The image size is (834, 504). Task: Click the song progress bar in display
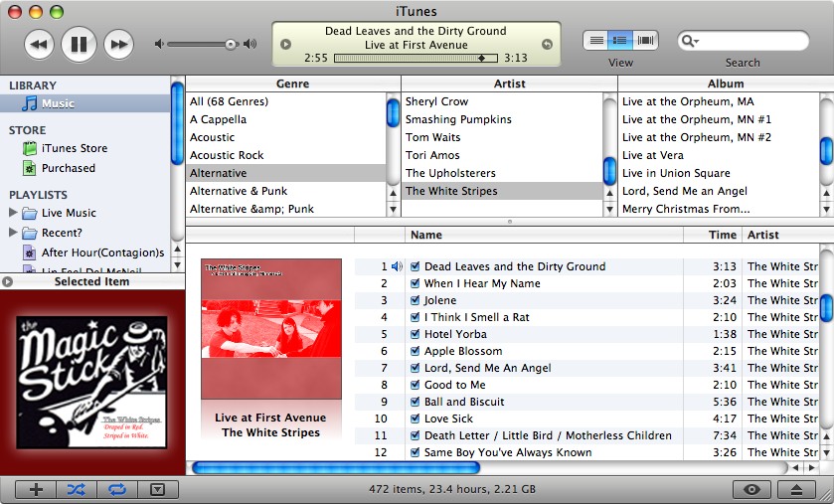click(x=416, y=58)
